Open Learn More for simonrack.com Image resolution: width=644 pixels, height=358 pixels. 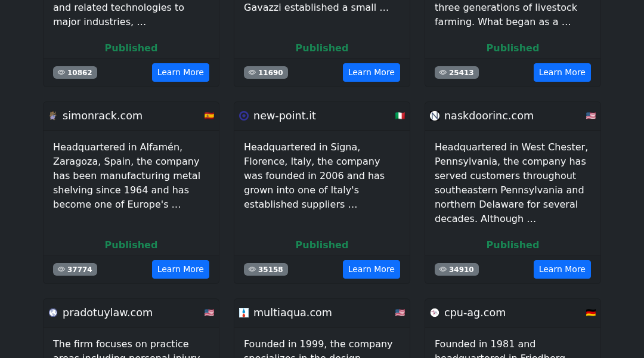[x=181, y=269]
